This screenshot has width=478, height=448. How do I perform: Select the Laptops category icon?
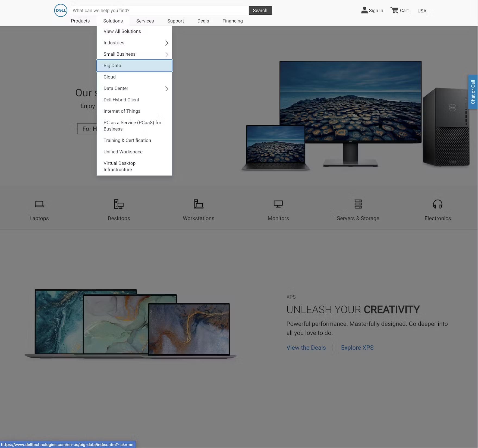coord(39,204)
